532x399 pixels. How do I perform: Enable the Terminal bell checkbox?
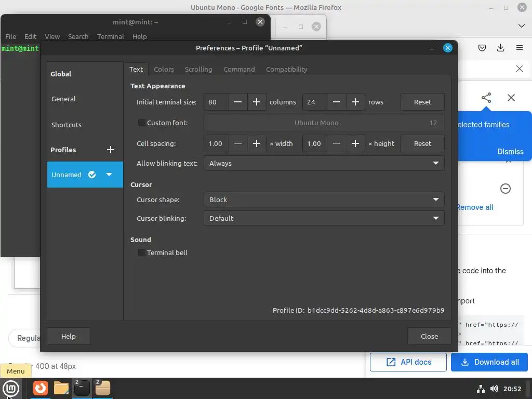142,252
